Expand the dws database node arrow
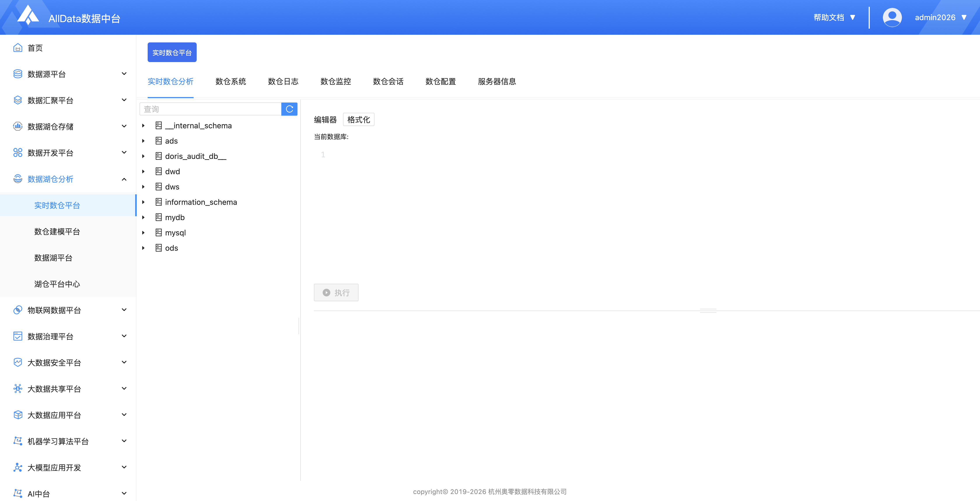 pos(143,187)
